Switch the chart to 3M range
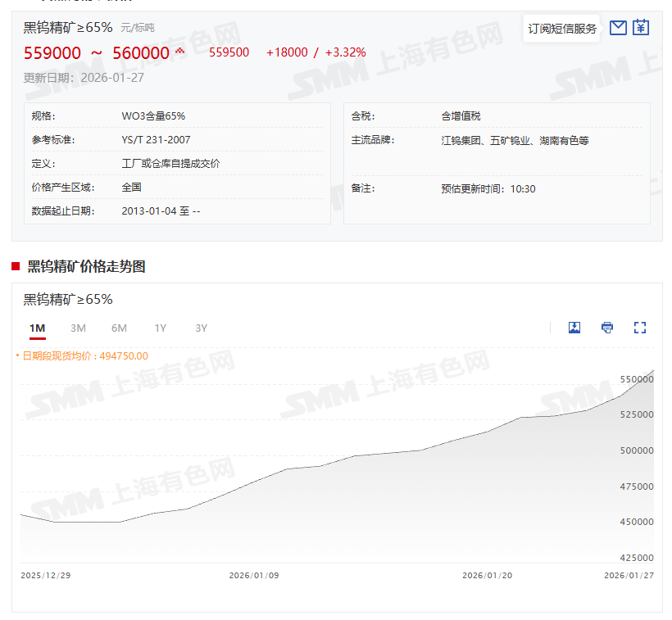 78,328
